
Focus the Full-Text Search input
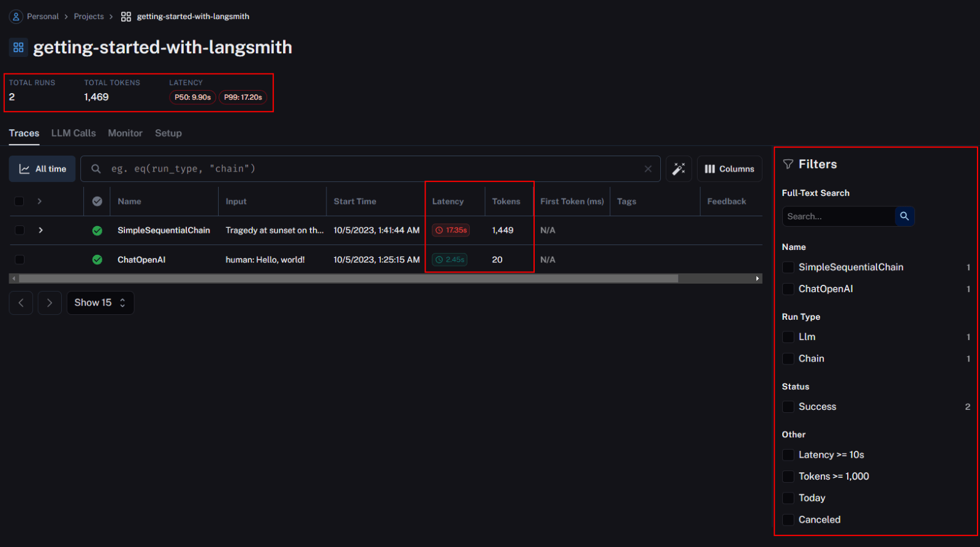tap(839, 216)
